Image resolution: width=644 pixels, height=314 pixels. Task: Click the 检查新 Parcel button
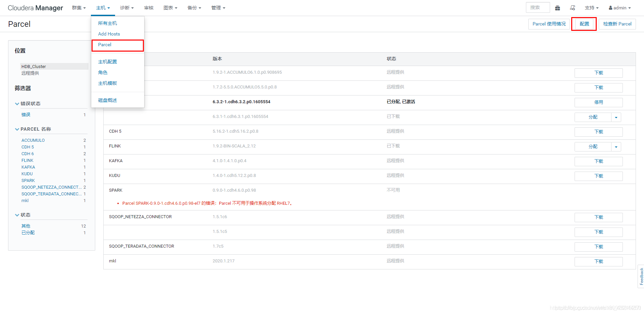click(617, 24)
